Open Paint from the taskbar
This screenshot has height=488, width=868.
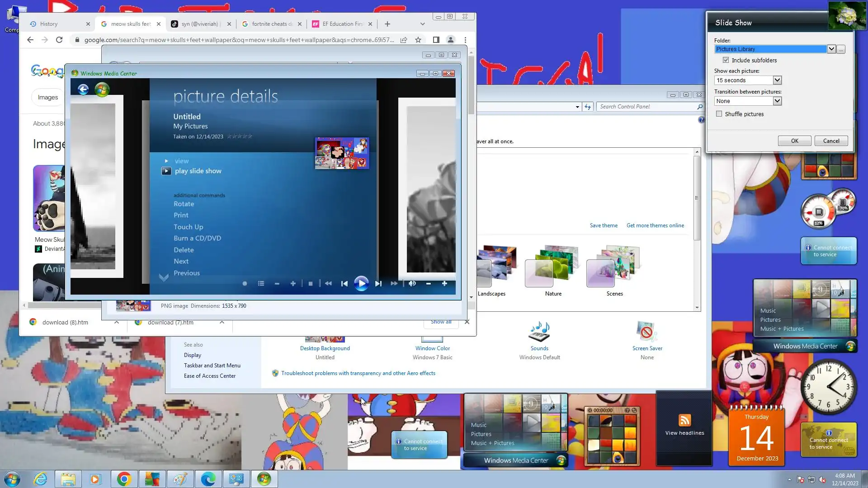coord(180,479)
